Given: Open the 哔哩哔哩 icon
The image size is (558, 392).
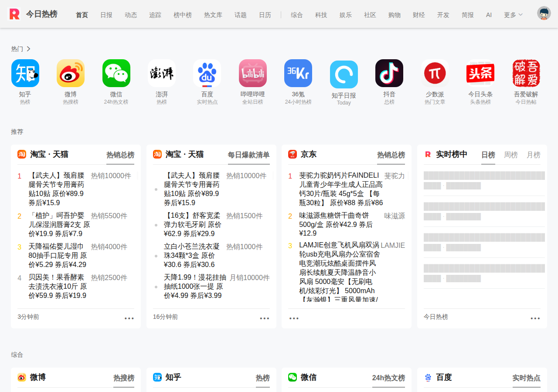Looking at the screenshot, I should pyautogui.click(x=252, y=73).
